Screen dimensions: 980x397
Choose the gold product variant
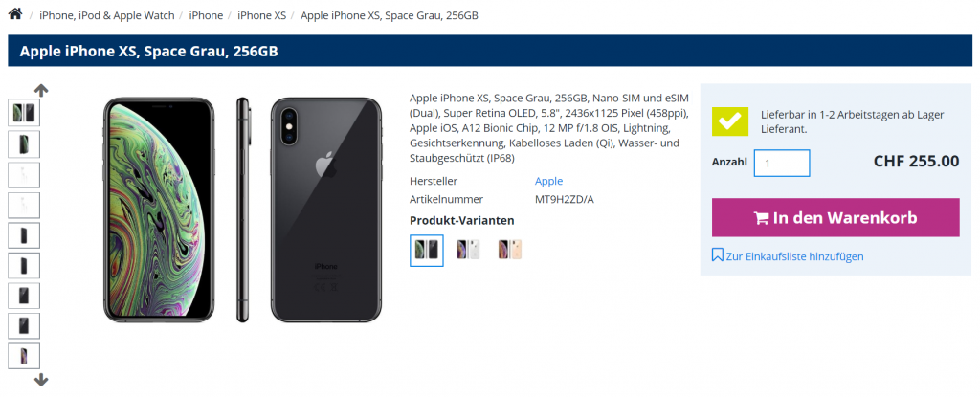click(x=509, y=250)
